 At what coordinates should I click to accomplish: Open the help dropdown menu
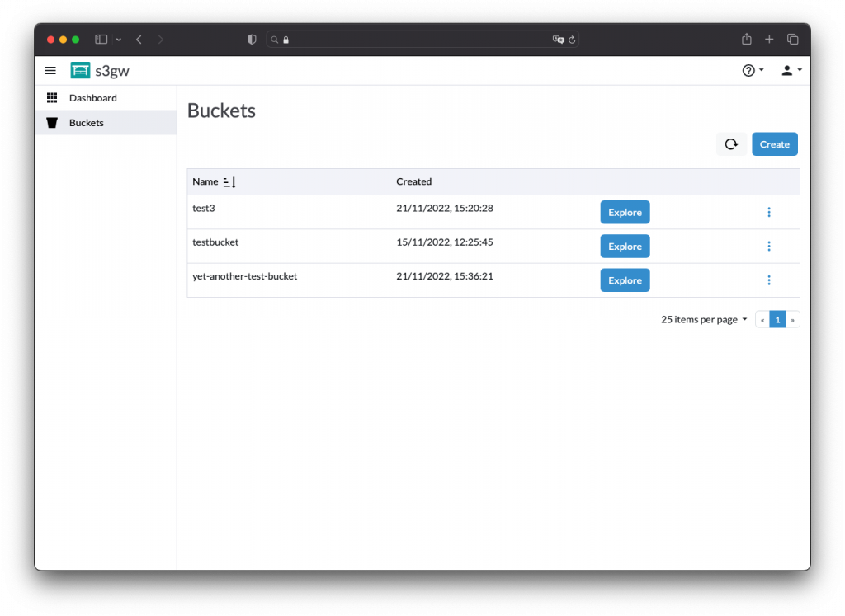click(x=753, y=71)
